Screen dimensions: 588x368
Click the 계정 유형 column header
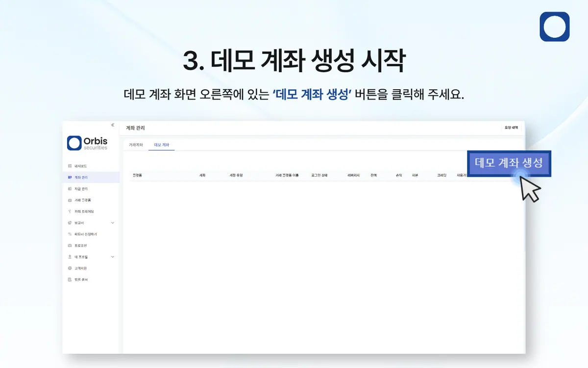(236, 175)
